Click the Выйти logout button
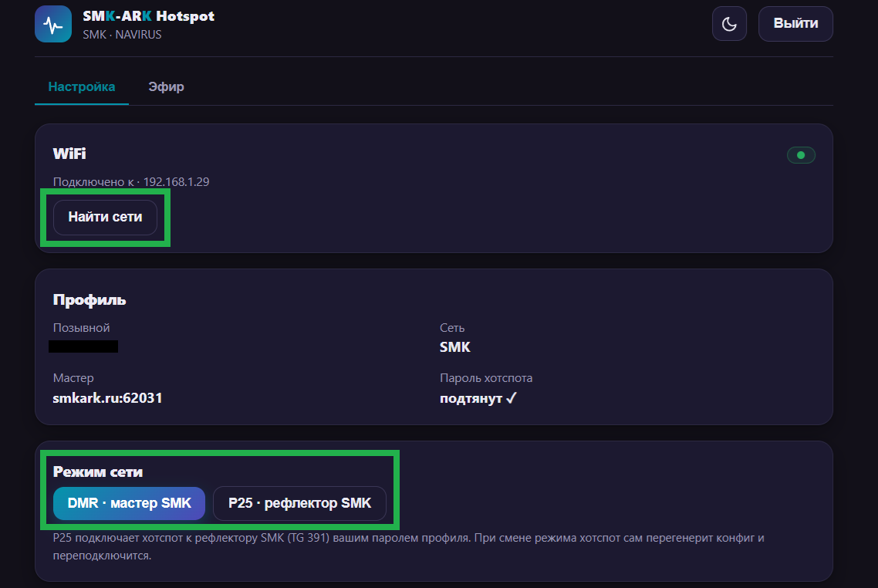 tap(795, 23)
